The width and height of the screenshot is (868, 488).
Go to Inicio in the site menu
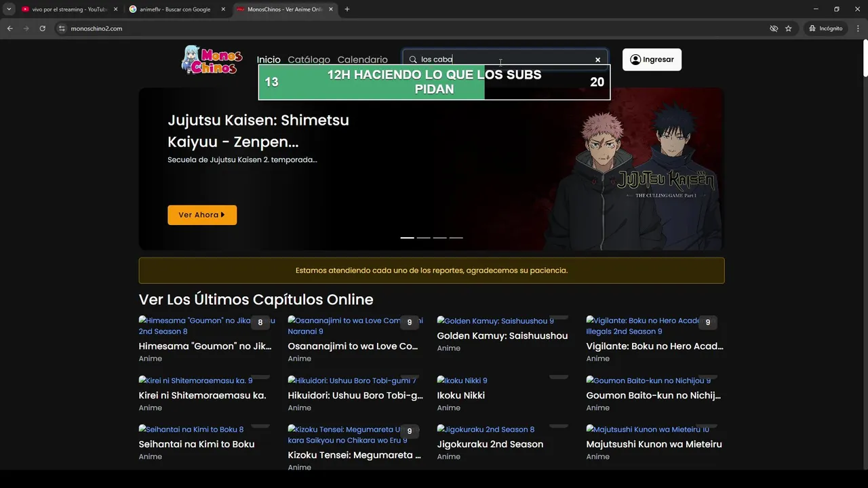point(269,60)
